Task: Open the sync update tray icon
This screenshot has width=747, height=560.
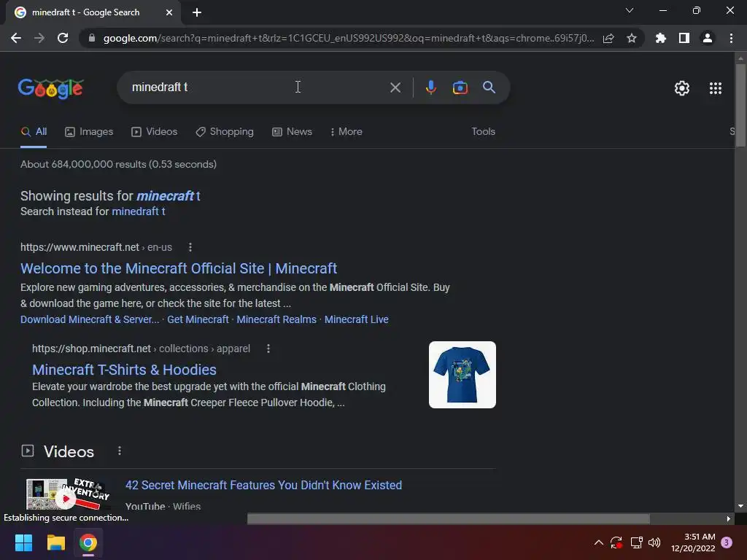Action: coord(616,542)
